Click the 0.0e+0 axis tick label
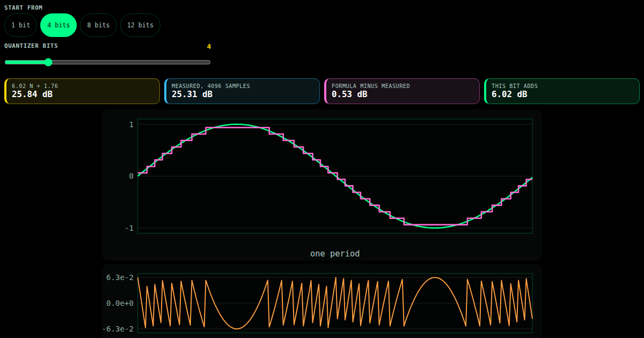Screen dimensions: 644x338 (x=120, y=303)
